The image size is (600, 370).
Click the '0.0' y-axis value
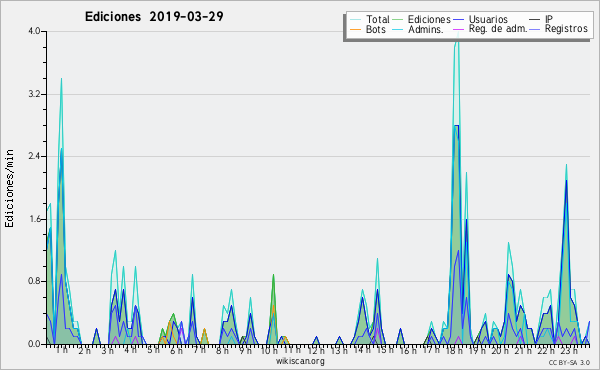[x=34, y=344]
